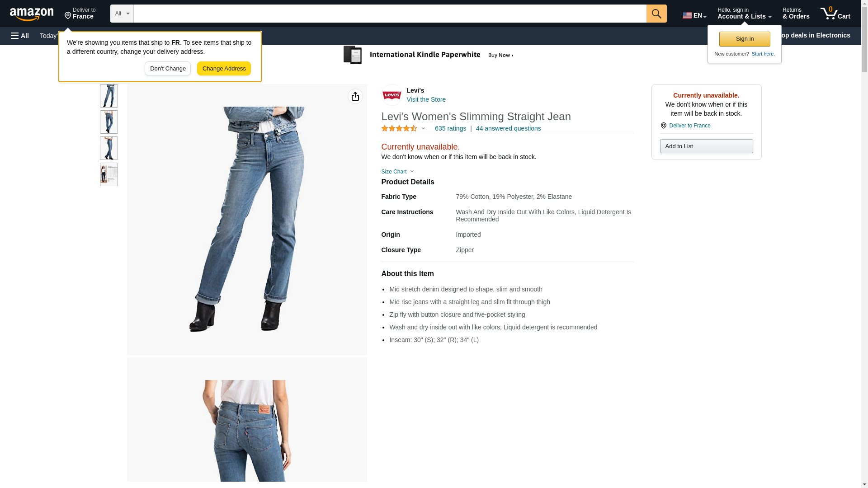Click into the search input field

390,14
